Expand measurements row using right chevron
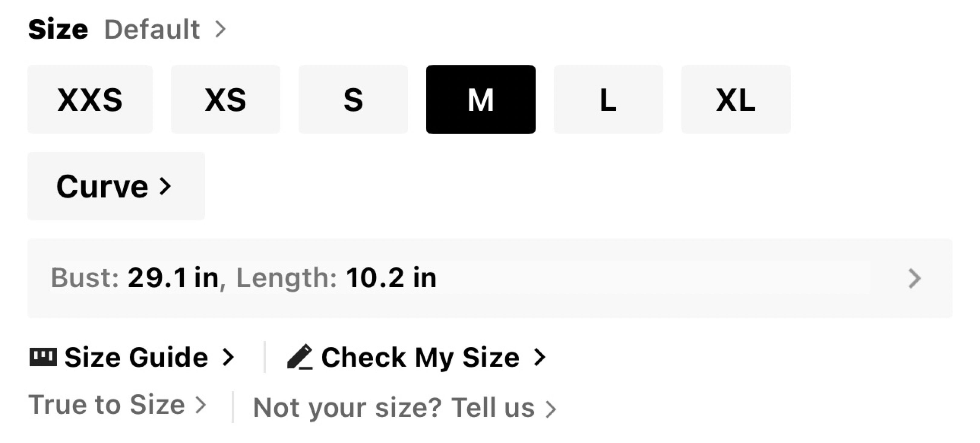This screenshot has height=443, width=980. [915, 279]
